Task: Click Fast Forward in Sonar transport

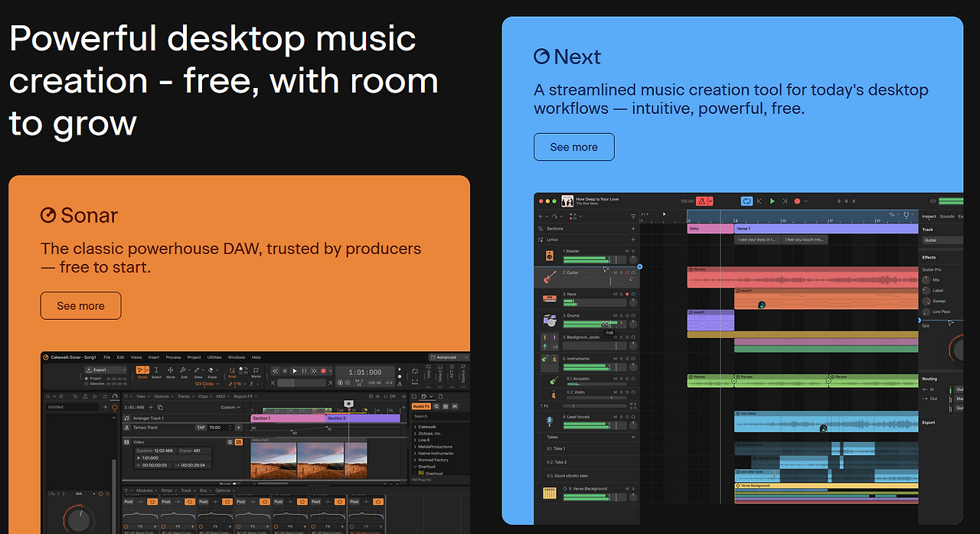Action: click(314, 371)
